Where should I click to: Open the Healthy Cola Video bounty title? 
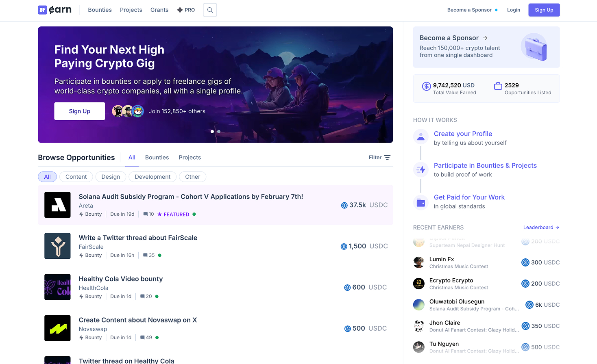[121, 279]
